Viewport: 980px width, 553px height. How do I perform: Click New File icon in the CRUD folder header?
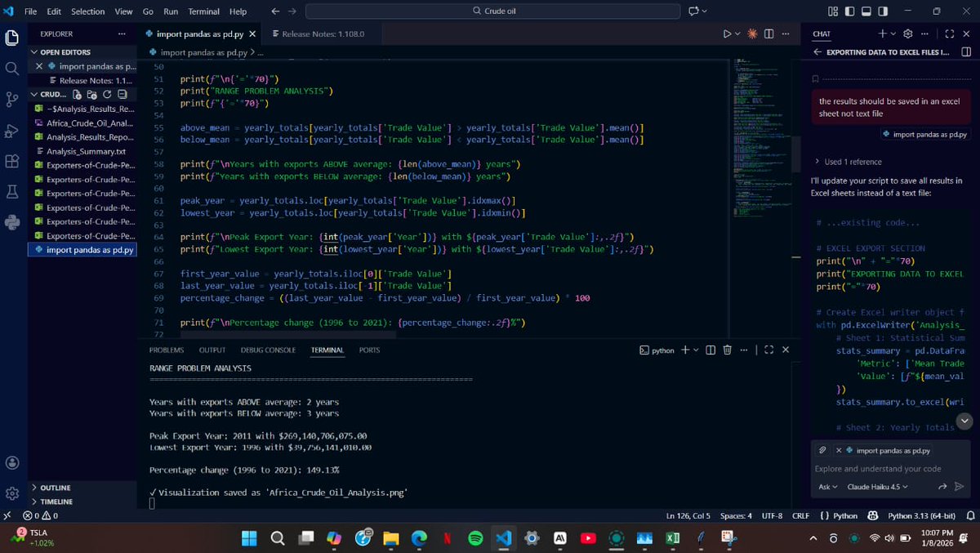click(x=78, y=94)
